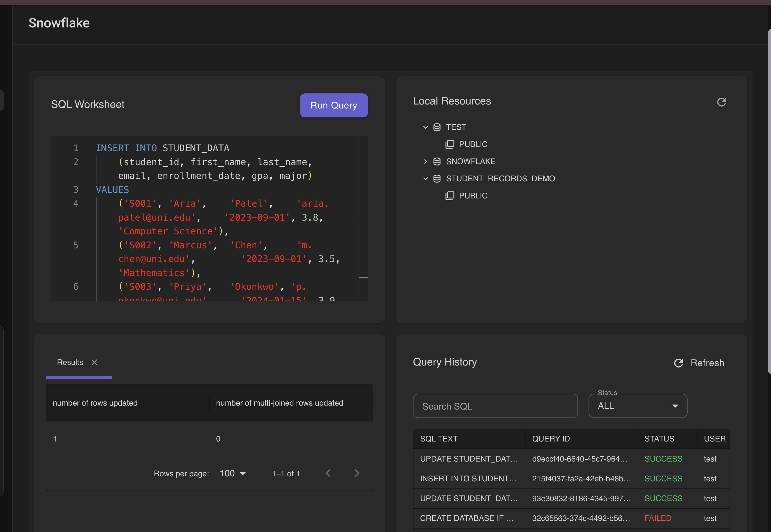Select the STUDENT_RECORDS_DEMO tree label
This screenshot has height=532, width=771.
500,179
